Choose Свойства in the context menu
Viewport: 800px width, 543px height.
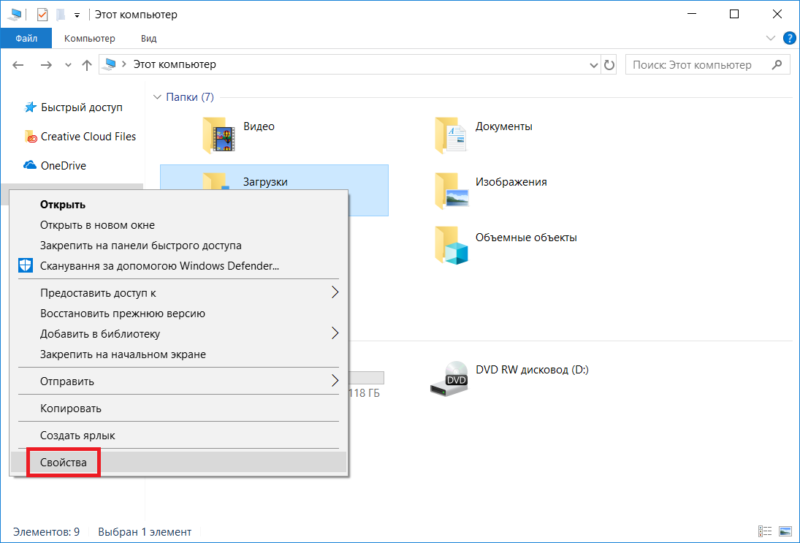point(64,463)
